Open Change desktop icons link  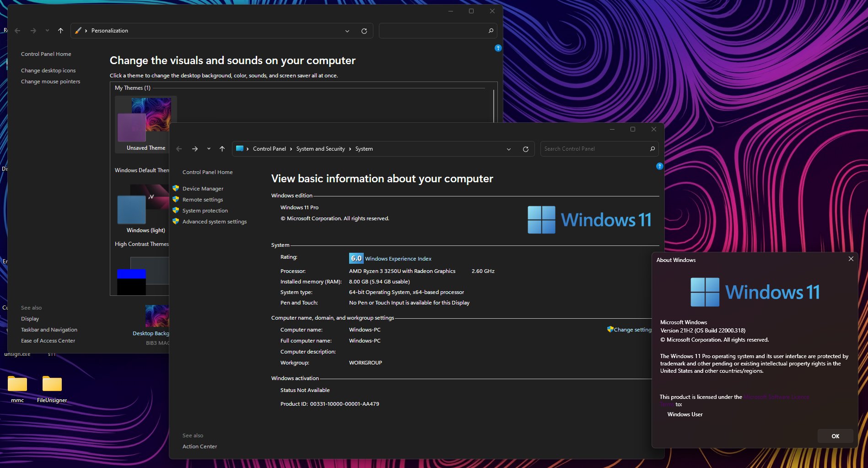click(x=48, y=71)
